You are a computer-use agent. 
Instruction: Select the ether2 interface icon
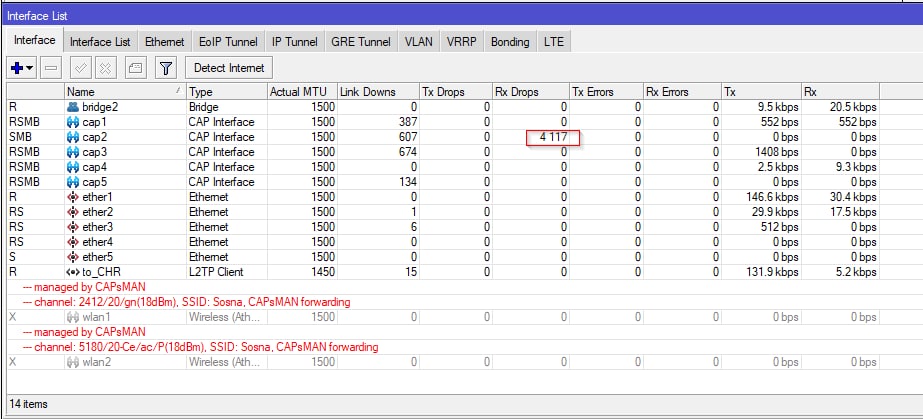(x=73, y=212)
